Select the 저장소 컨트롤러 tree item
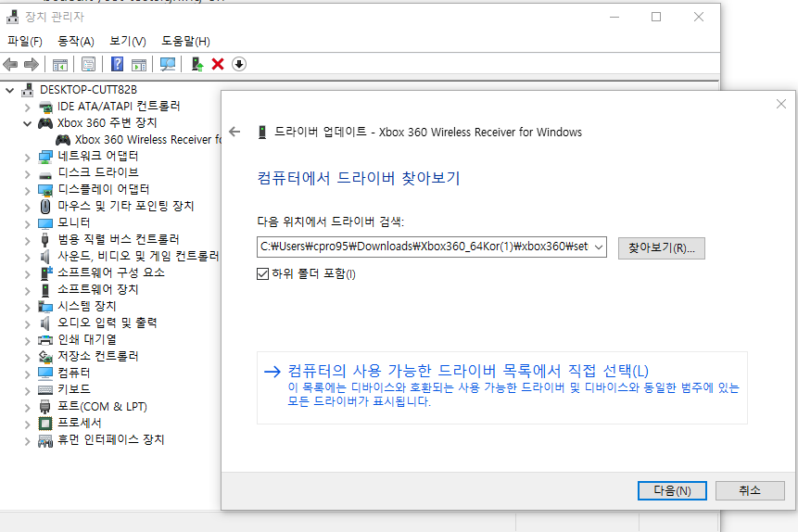The height and width of the screenshot is (532, 798). pyautogui.click(x=97, y=356)
